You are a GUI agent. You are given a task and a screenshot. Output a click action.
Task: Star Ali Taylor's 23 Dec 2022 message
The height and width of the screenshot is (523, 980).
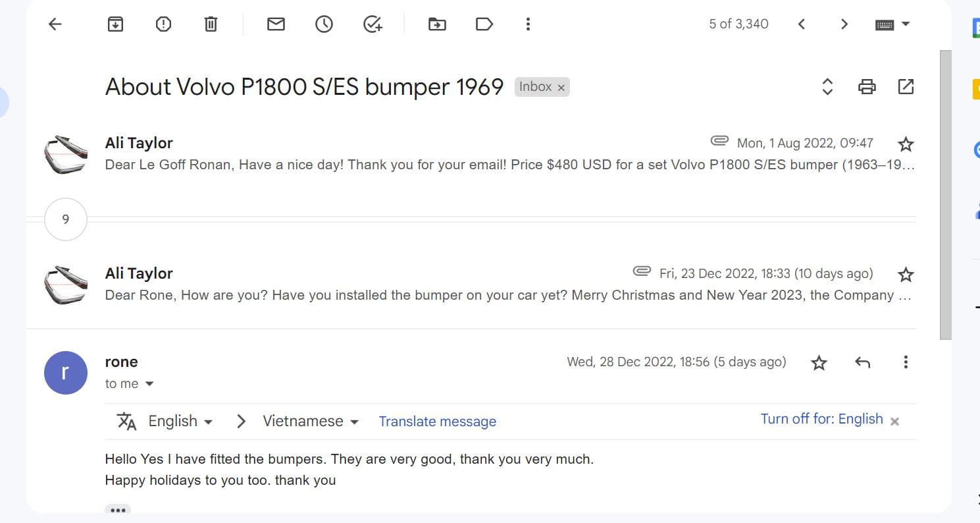point(906,275)
